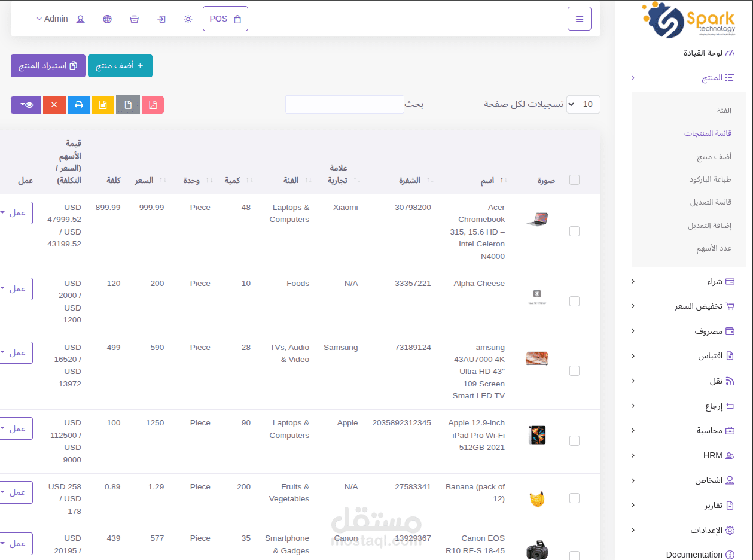Open the POS screen button
Screen dimensions: 753x560
pos(225,19)
